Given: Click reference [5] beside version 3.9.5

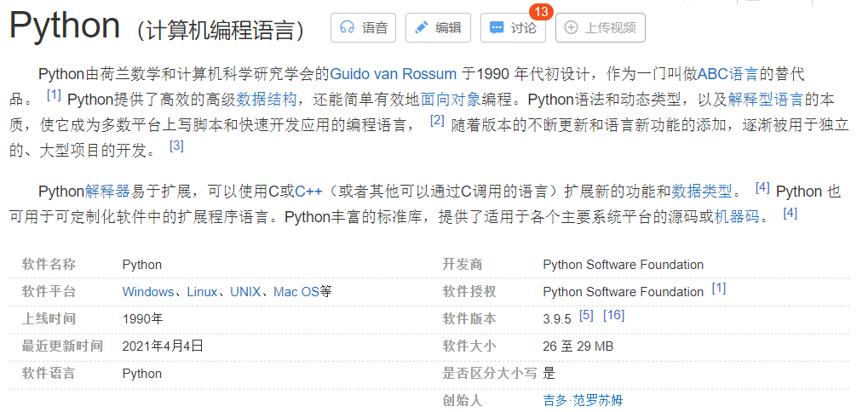Looking at the screenshot, I should tap(586, 315).
